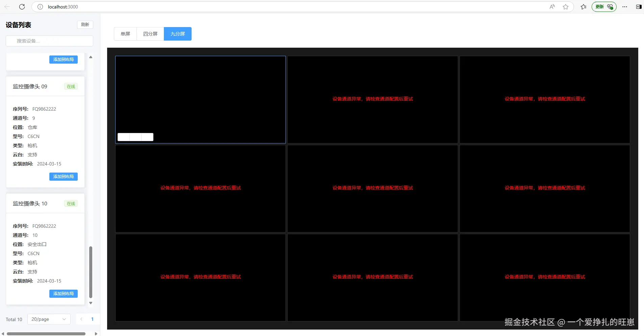Click the previous page arrow in pagination
This screenshot has height=336, width=644.
(81, 319)
